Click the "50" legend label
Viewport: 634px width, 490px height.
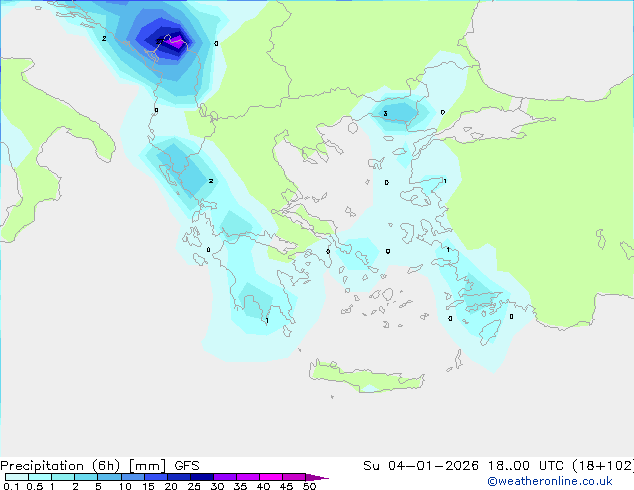[309, 486]
